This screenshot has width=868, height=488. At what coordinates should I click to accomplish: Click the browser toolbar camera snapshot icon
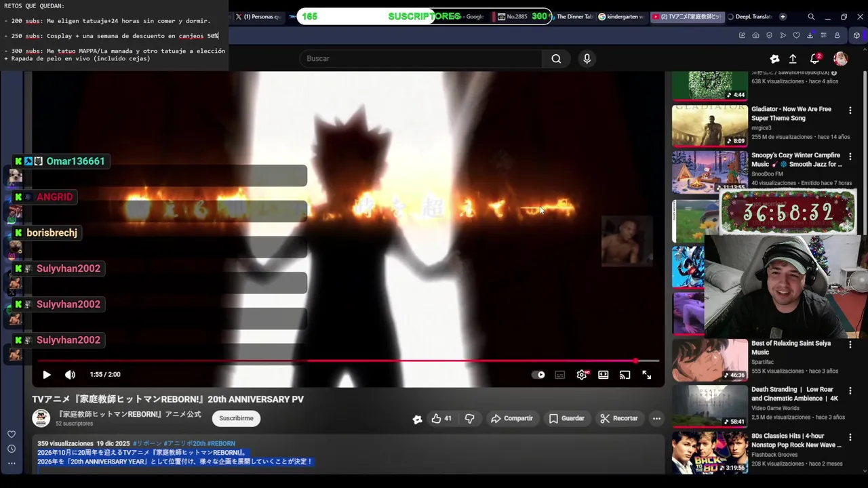click(x=755, y=35)
